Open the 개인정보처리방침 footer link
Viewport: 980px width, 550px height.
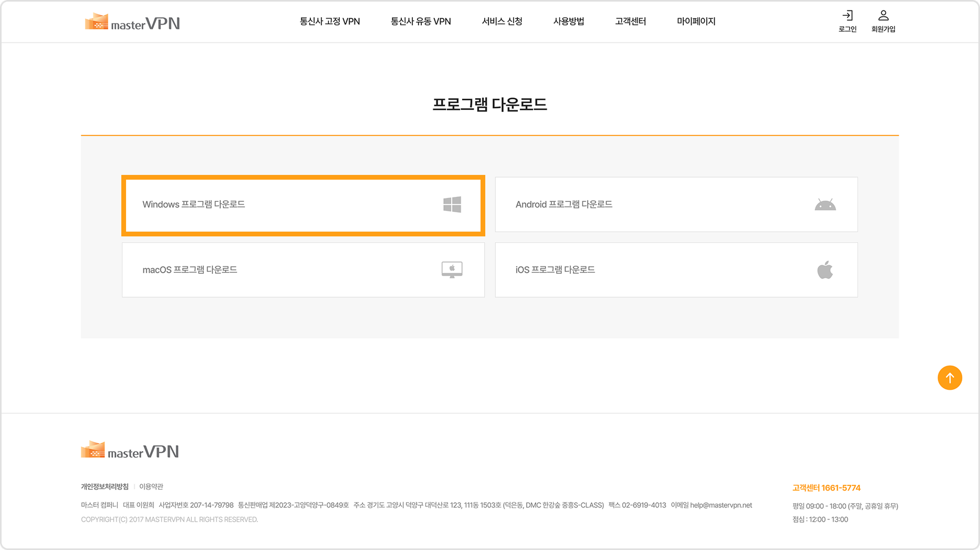(x=105, y=486)
